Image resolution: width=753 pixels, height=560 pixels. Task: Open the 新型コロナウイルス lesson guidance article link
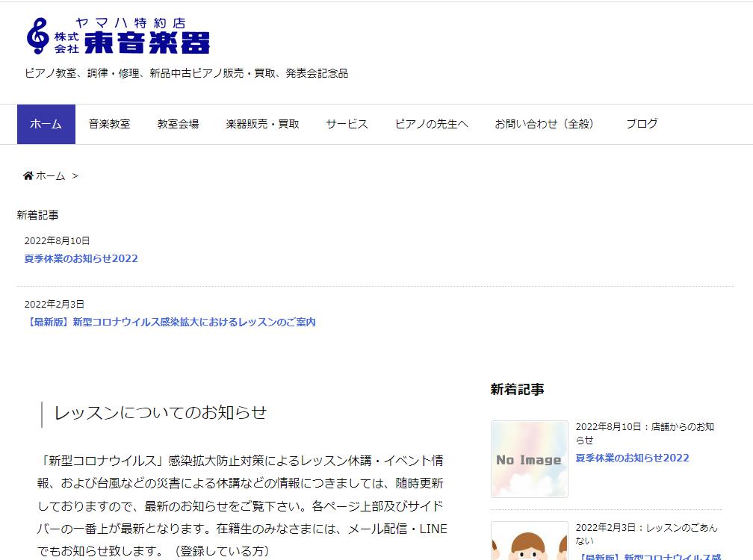point(170,323)
